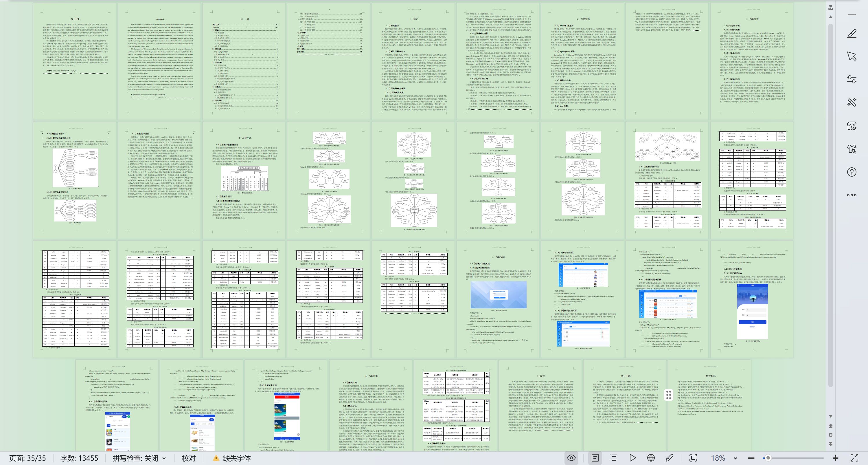The height and width of the screenshot is (465, 868).
Task: Select the 1 绪论 introduction page
Action: (413, 61)
